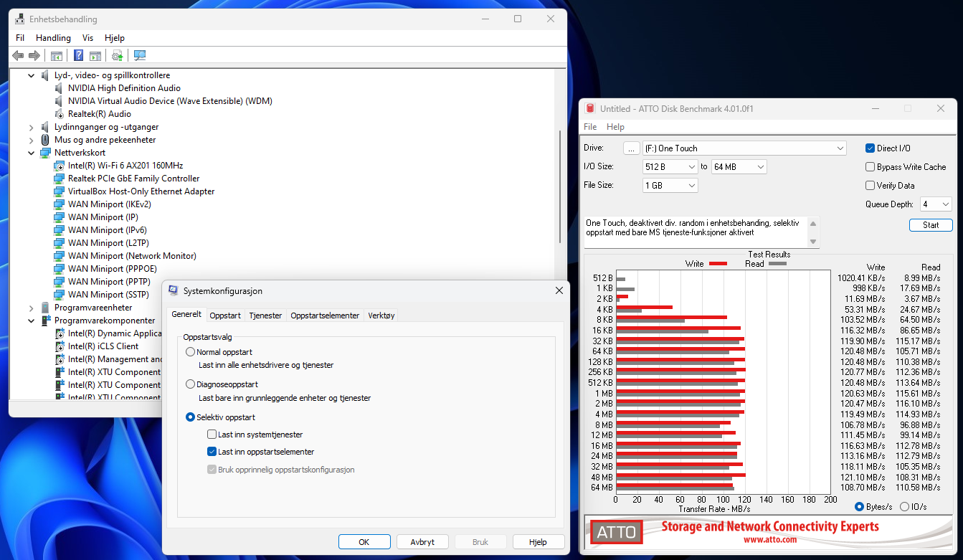This screenshot has width=963, height=560.
Task: Open the Help menu in ATTO
Action: 615,127
